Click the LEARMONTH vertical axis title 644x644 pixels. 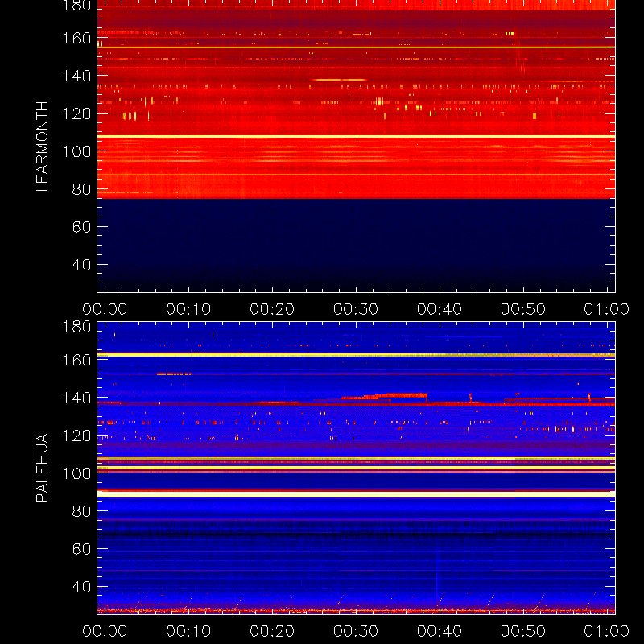click(43, 147)
